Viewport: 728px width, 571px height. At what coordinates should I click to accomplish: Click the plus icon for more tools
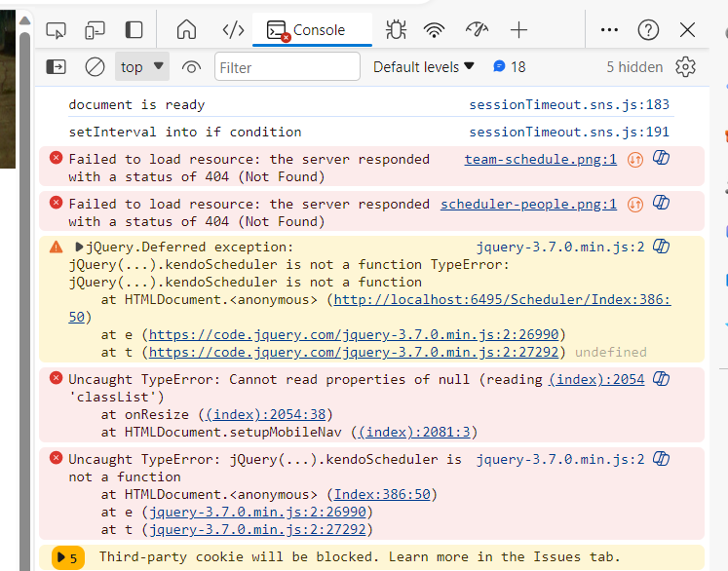(x=518, y=30)
